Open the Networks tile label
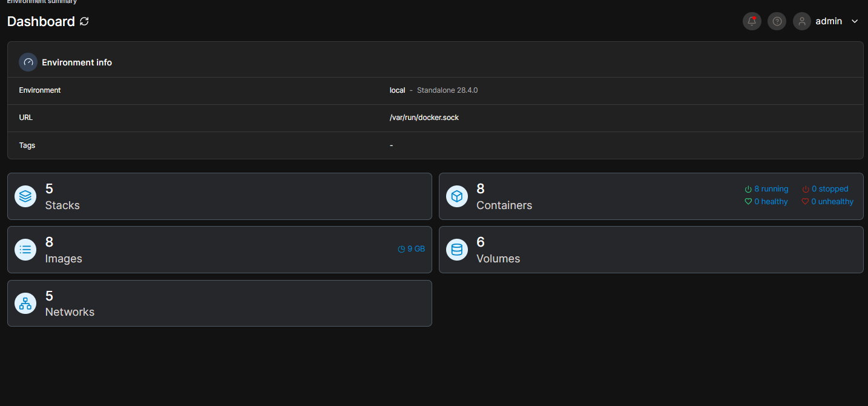Screen dimensions: 868x406 click(x=70, y=312)
